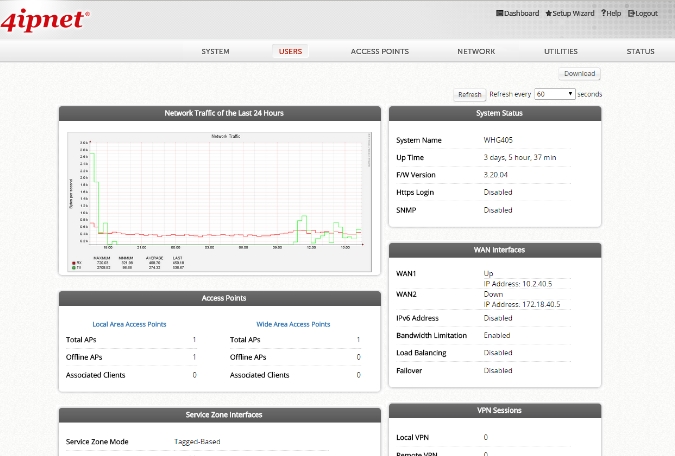Open Help from the top bar
The image size is (675, 456).
[611, 14]
